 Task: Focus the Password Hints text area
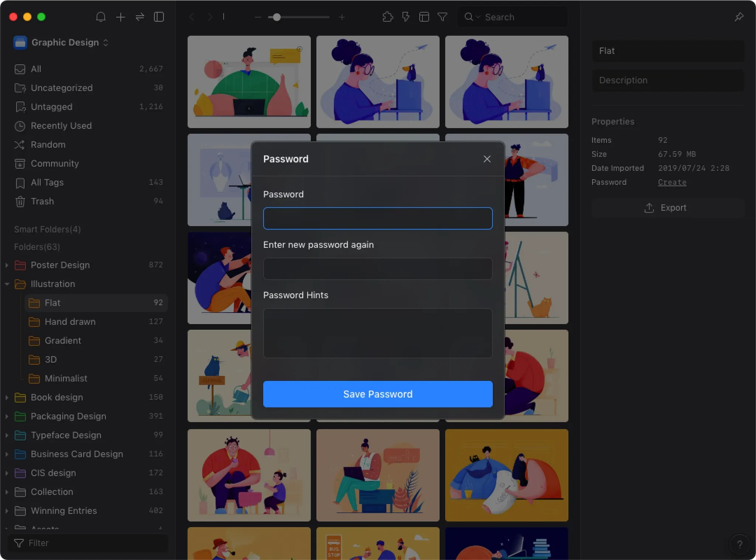click(378, 333)
